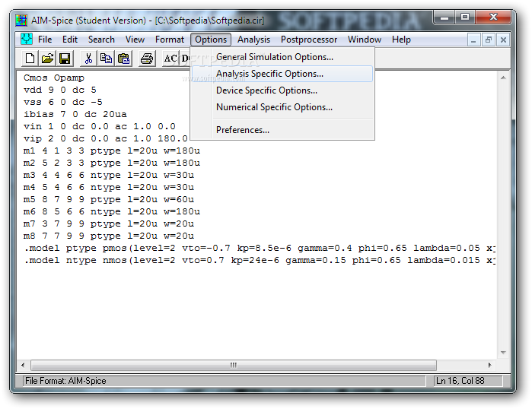Restore the inner document window
Image resolution: width=532 pixels, height=409 pixels.
(488, 40)
